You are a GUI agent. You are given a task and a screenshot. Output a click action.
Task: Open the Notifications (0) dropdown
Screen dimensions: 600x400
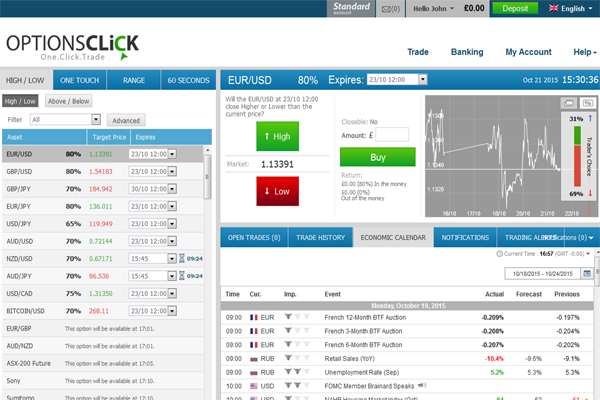pos(570,237)
